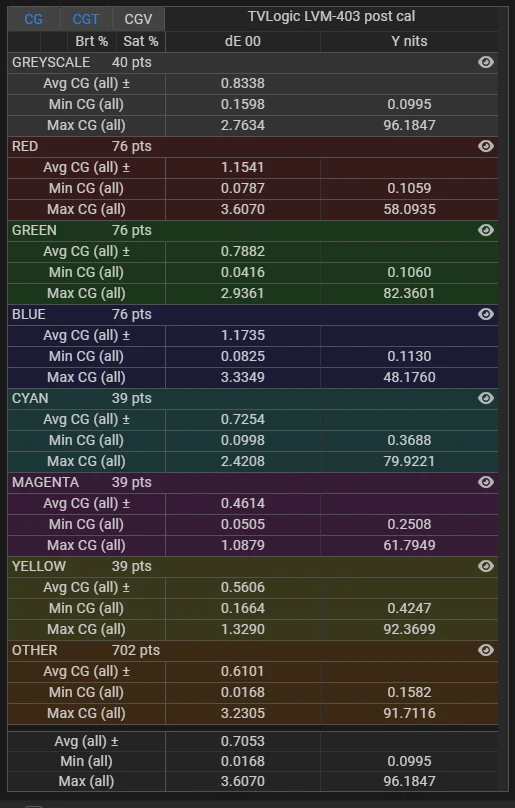Image resolution: width=515 pixels, height=808 pixels.
Task: Click the Max (all) summary row label
Action: coord(87,781)
